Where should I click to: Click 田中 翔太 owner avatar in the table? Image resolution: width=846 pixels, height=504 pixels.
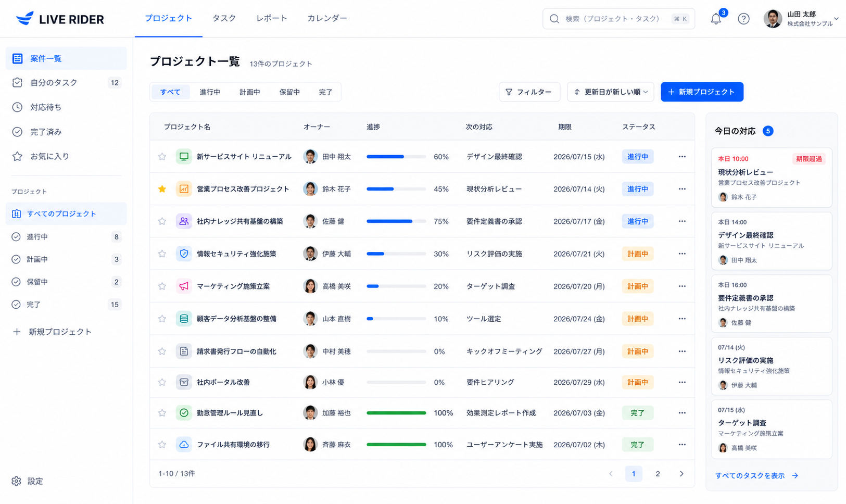[310, 156]
